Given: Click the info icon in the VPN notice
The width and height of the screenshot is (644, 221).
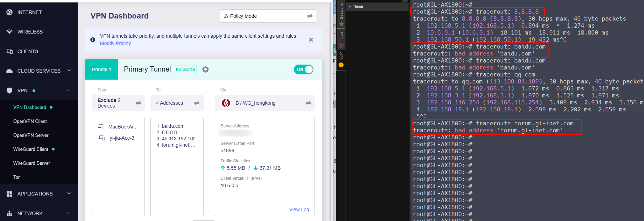Looking at the screenshot, I should tap(93, 40).
